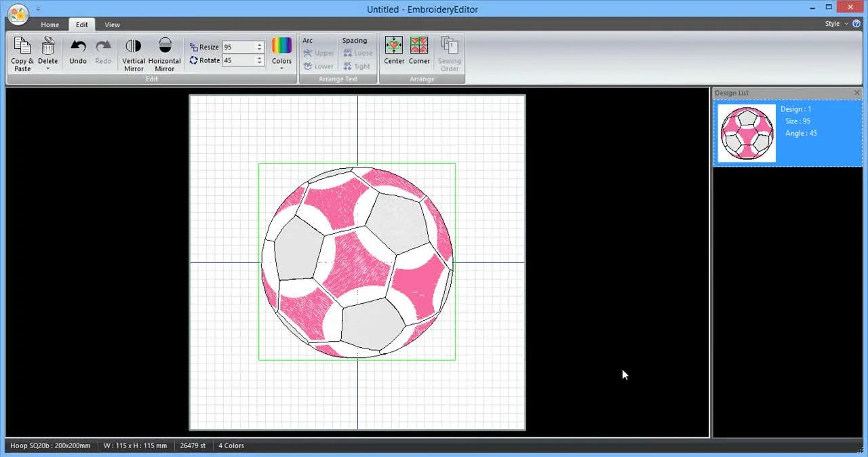Click the Delete trash can icon

coord(47,47)
